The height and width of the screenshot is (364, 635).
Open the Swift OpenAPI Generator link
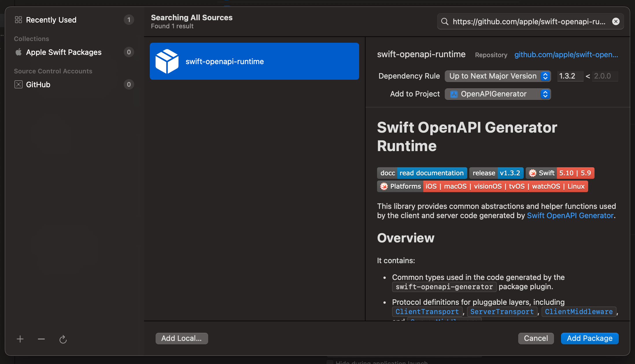(570, 216)
